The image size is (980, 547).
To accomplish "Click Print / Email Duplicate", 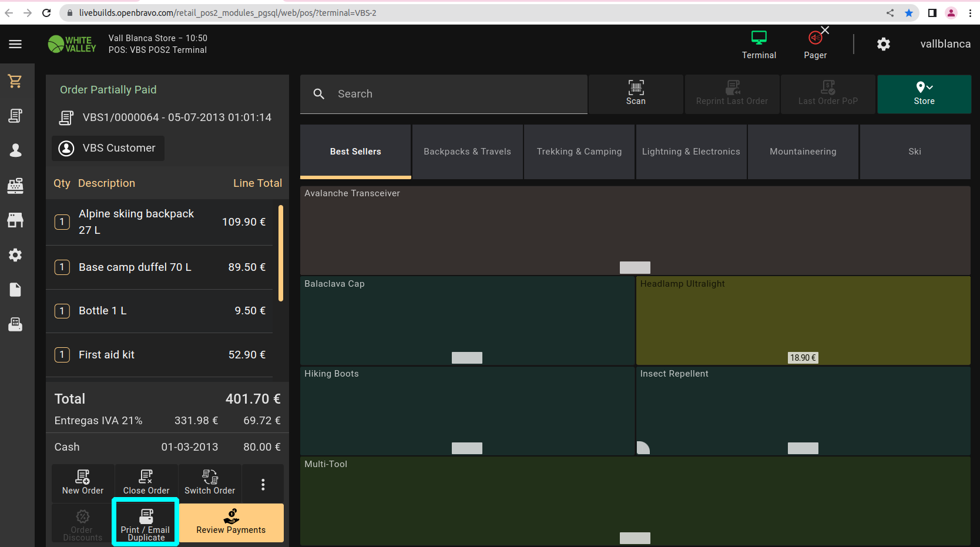I will (145, 522).
